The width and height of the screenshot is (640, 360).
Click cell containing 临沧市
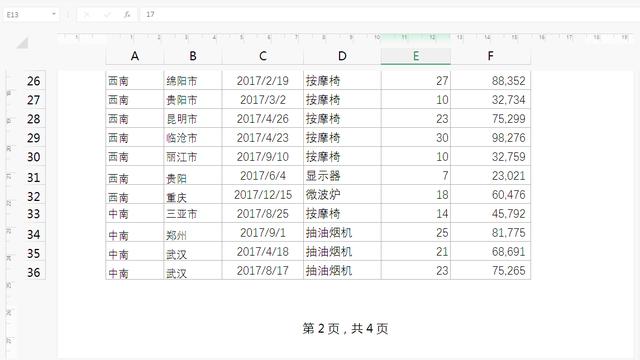(x=193, y=137)
